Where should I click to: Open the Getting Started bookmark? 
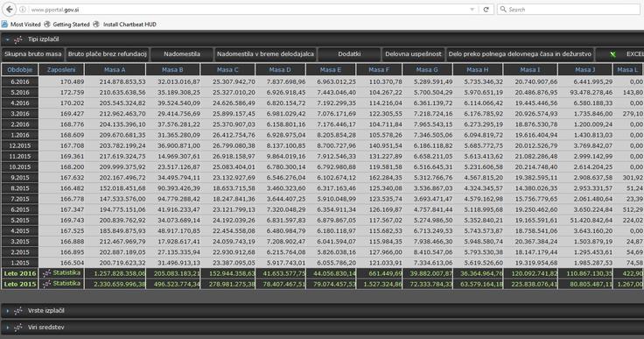[x=67, y=25]
